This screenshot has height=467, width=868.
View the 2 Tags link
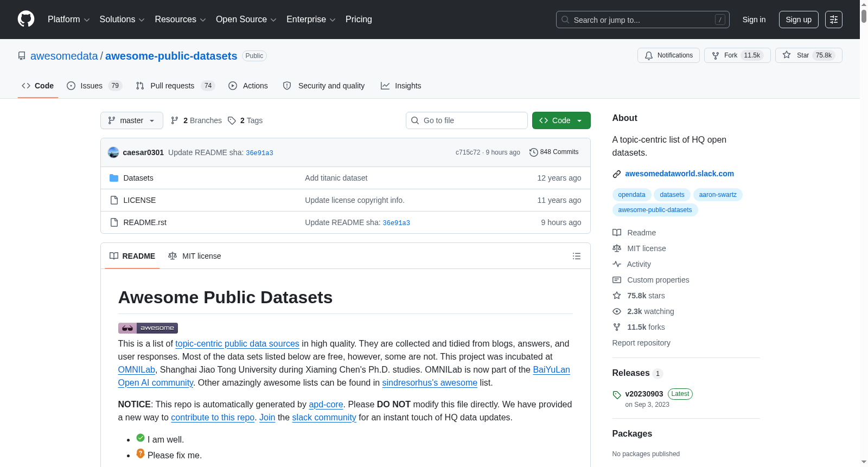click(x=245, y=120)
